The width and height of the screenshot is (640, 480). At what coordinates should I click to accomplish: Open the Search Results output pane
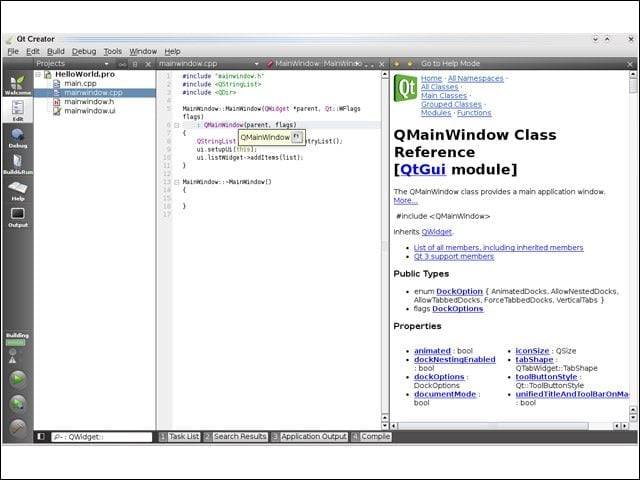coord(236,437)
